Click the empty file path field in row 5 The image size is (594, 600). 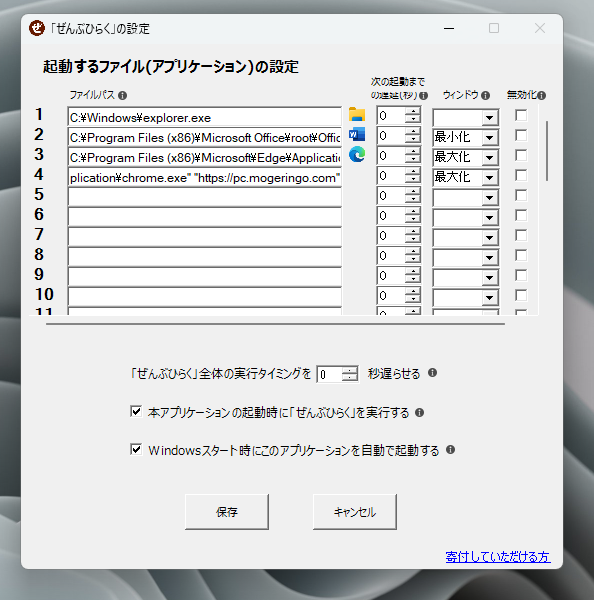pos(204,197)
